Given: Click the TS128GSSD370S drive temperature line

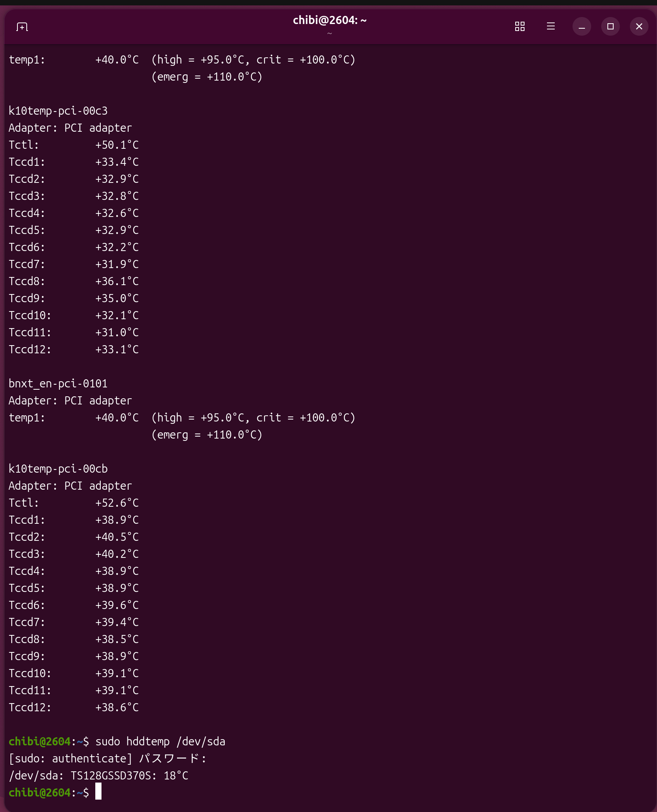Looking at the screenshot, I should tap(98, 775).
